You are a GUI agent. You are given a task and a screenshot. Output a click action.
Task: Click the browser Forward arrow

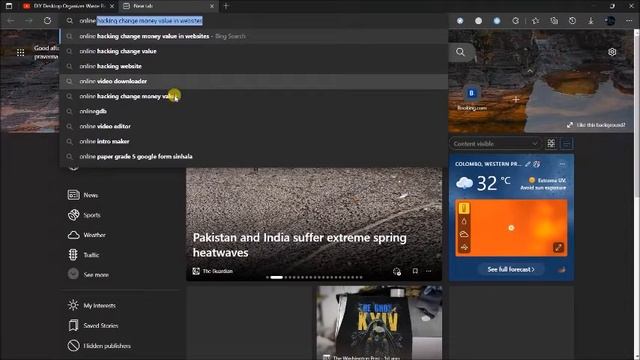click(x=29, y=20)
